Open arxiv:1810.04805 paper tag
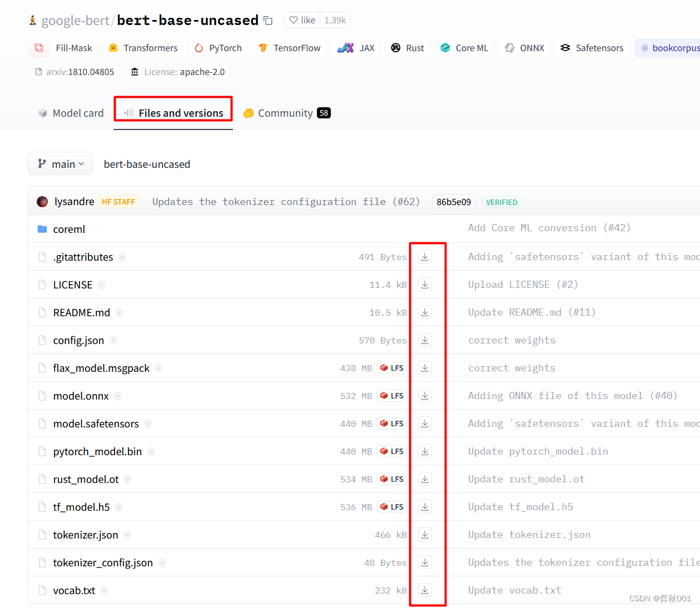 [x=75, y=72]
